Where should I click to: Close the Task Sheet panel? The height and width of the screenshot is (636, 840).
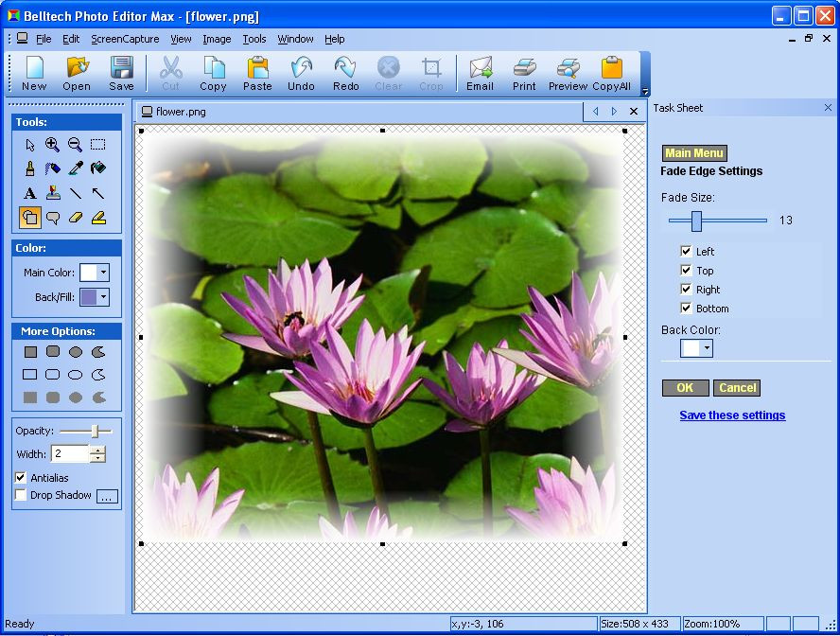(828, 108)
